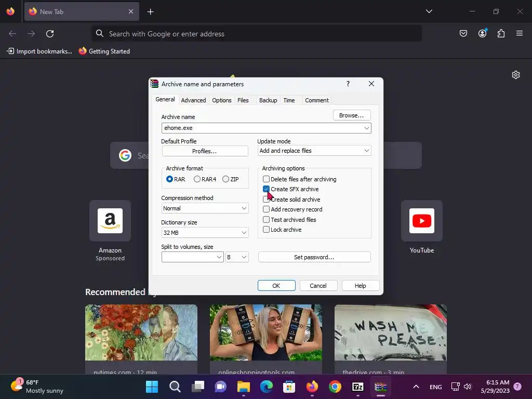
Task: Enable Add recovery record
Action: click(267, 209)
